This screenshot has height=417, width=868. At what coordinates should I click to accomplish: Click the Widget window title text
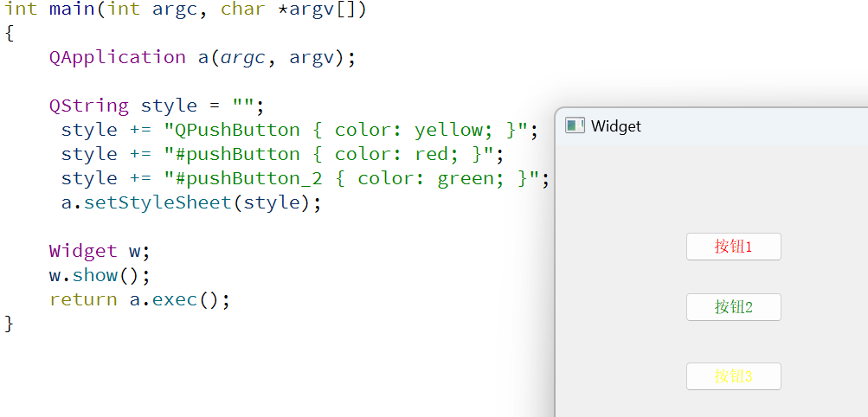click(x=615, y=126)
